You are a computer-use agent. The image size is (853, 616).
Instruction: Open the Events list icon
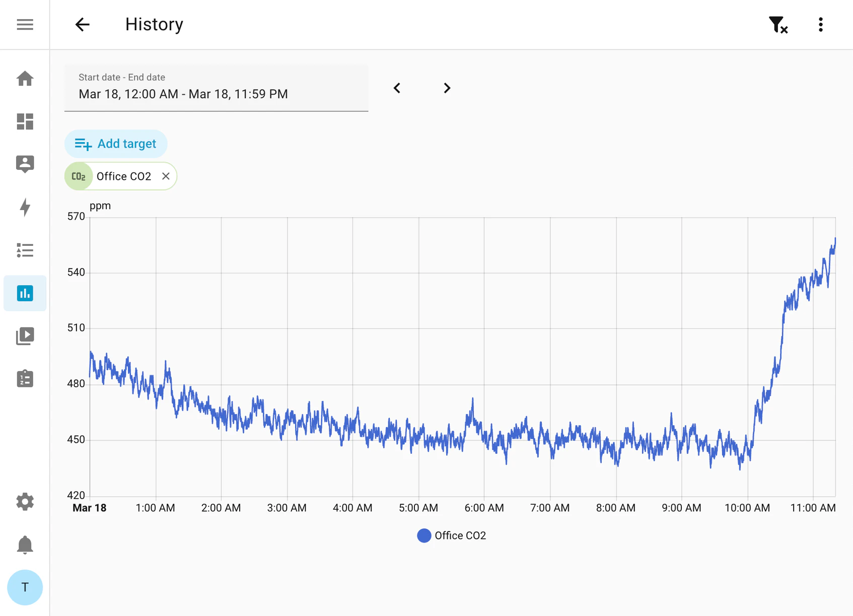[x=25, y=250]
